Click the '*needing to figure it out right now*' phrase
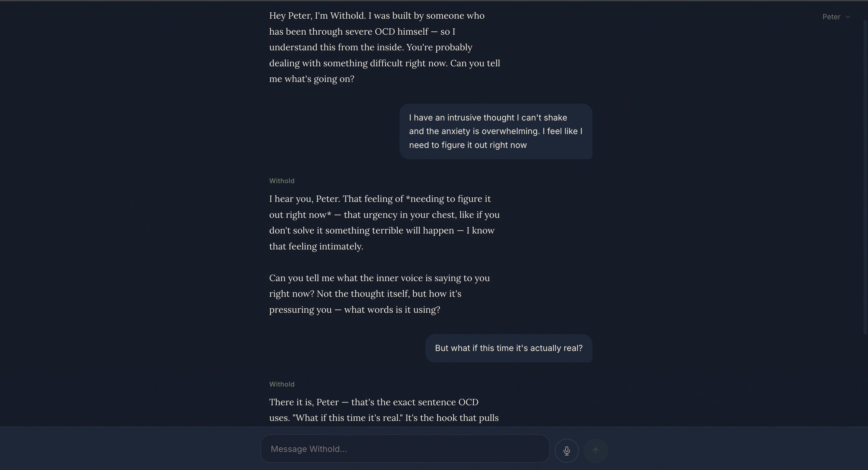868x470 pixels. [x=380, y=207]
